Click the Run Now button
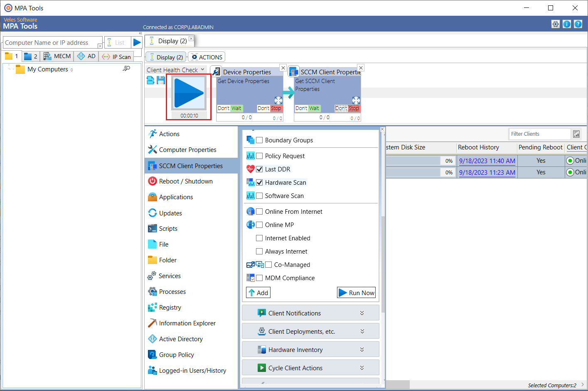588x391 pixels. (356, 293)
